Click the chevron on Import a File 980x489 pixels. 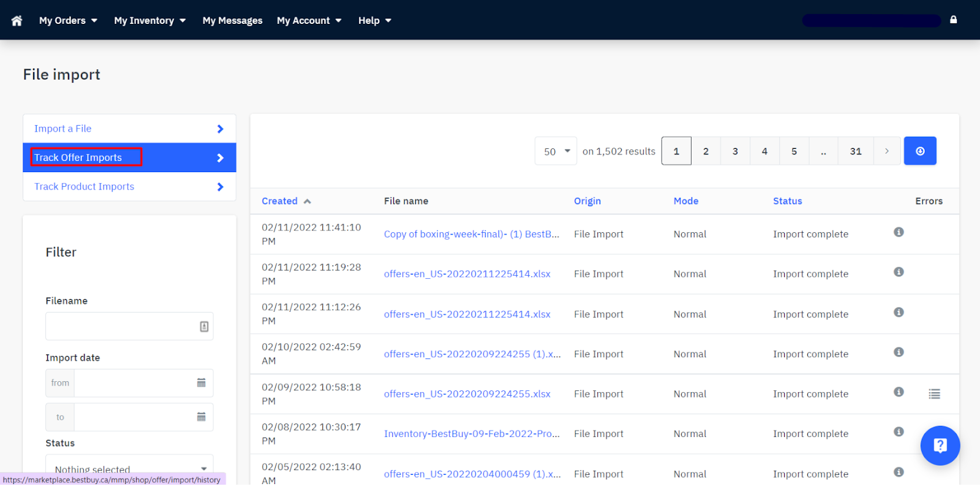221,129
